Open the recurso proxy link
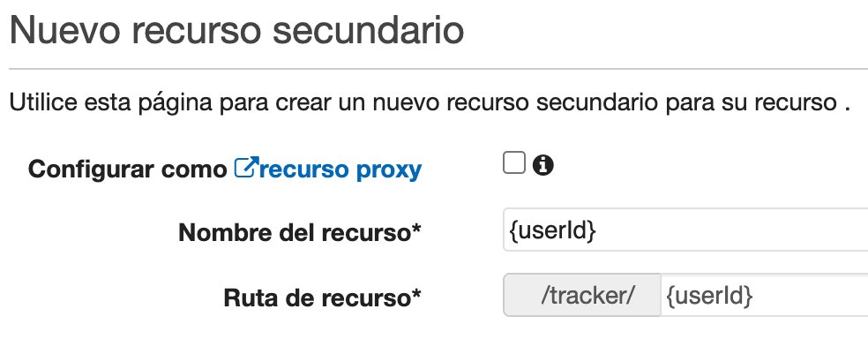 328,169
